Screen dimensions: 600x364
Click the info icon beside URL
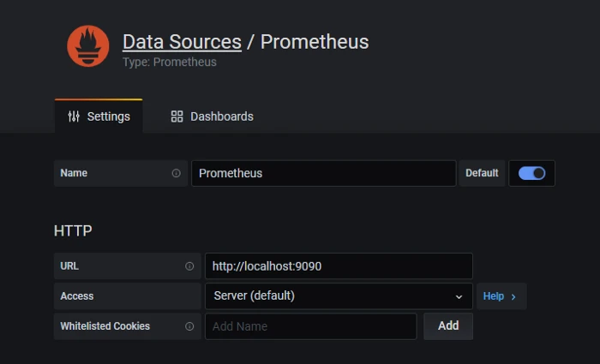click(189, 266)
